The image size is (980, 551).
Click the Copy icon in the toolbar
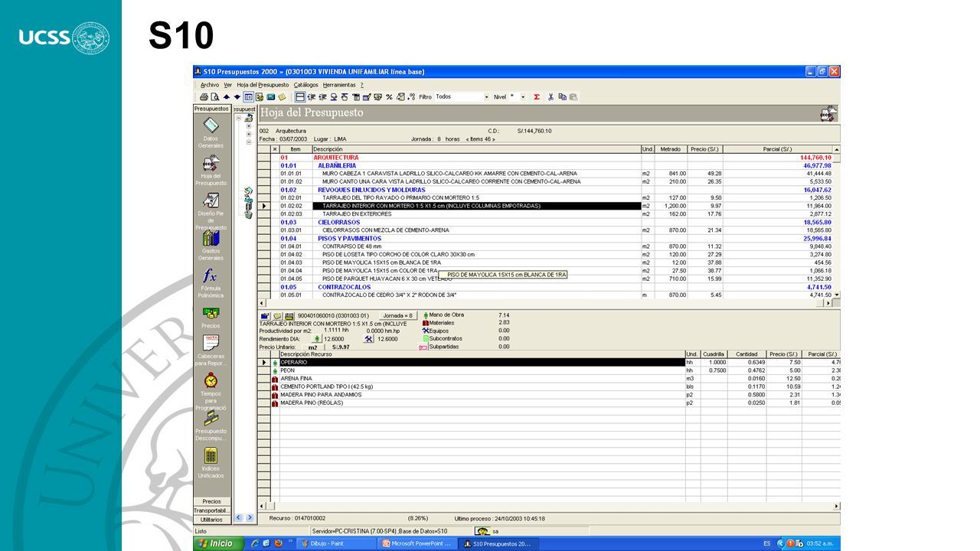click(562, 97)
